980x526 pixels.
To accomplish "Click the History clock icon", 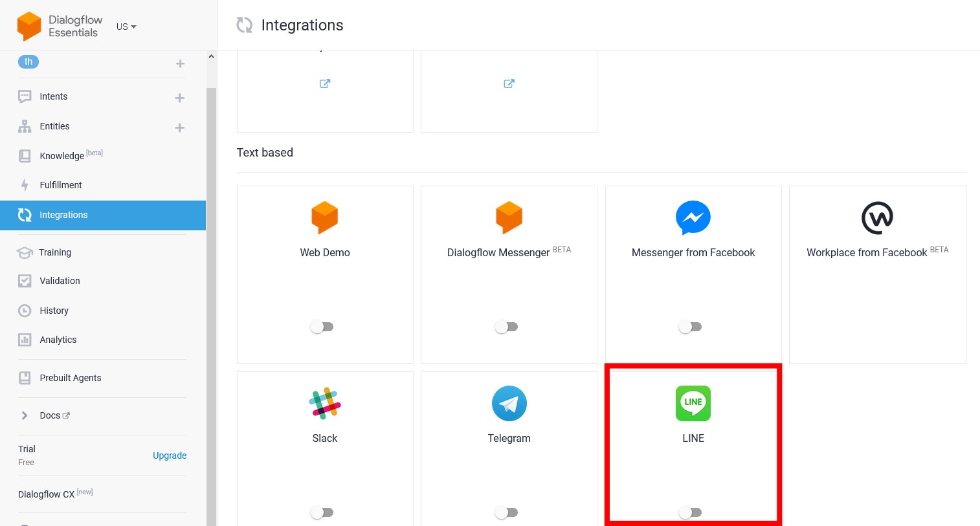I will click(25, 311).
